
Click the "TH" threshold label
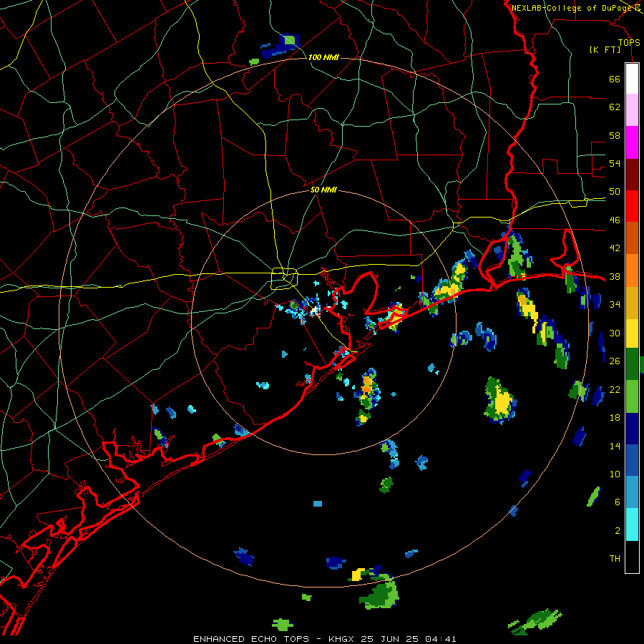pos(615,559)
